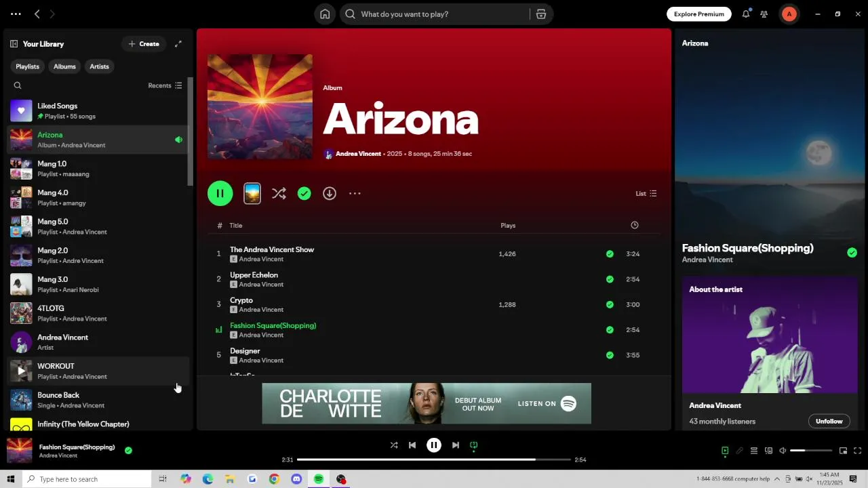Show hidden system tray icons
Image resolution: width=868 pixels, height=488 pixels.
777,479
